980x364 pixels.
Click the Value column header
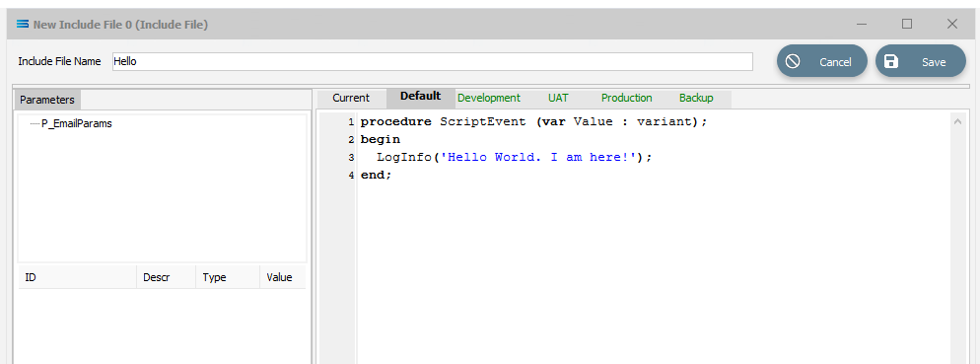coord(283,277)
